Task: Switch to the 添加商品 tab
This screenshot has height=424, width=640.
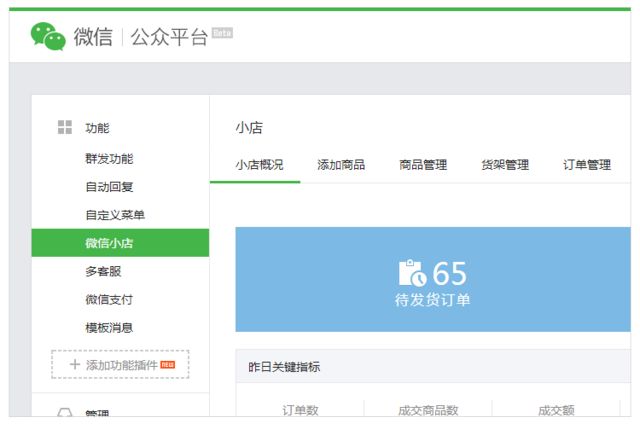Action: click(x=341, y=165)
